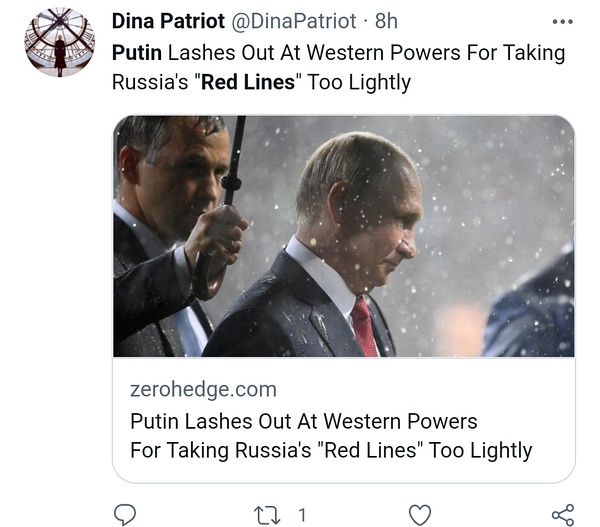Open the three-dot more options menu
Viewport: 600px width, 527px height.
pos(563,22)
